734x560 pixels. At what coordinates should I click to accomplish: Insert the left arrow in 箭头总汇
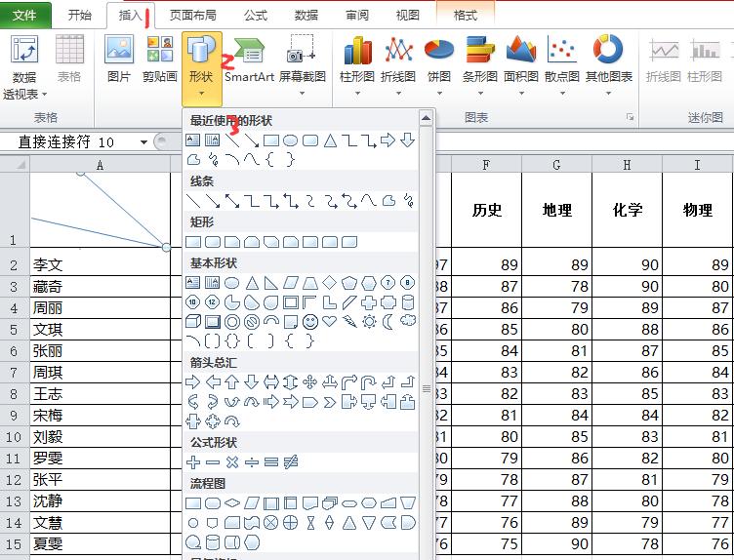pos(213,382)
